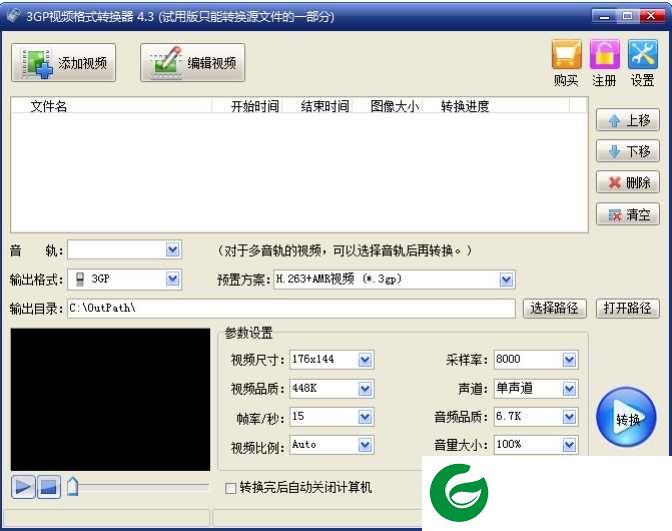The width and height of the screenshot is (672, 531).
Task: Open the 视频品质 448K dropdown
Action: [x=365, y=389]
